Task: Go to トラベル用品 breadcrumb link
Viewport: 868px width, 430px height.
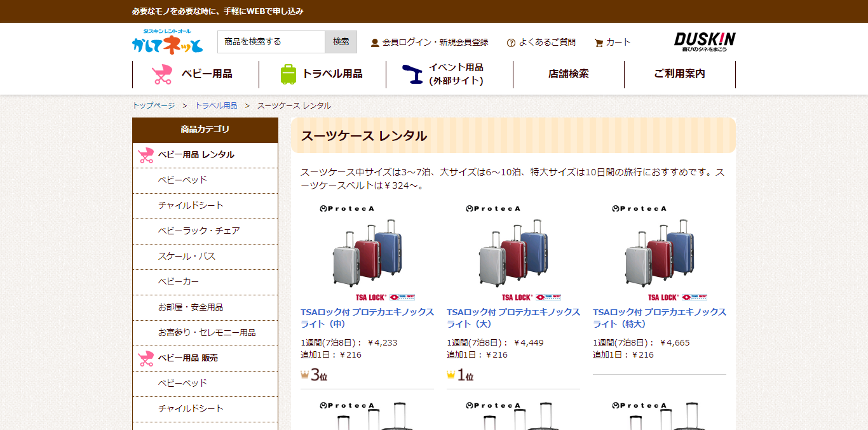Action: (x=216, y=105)
